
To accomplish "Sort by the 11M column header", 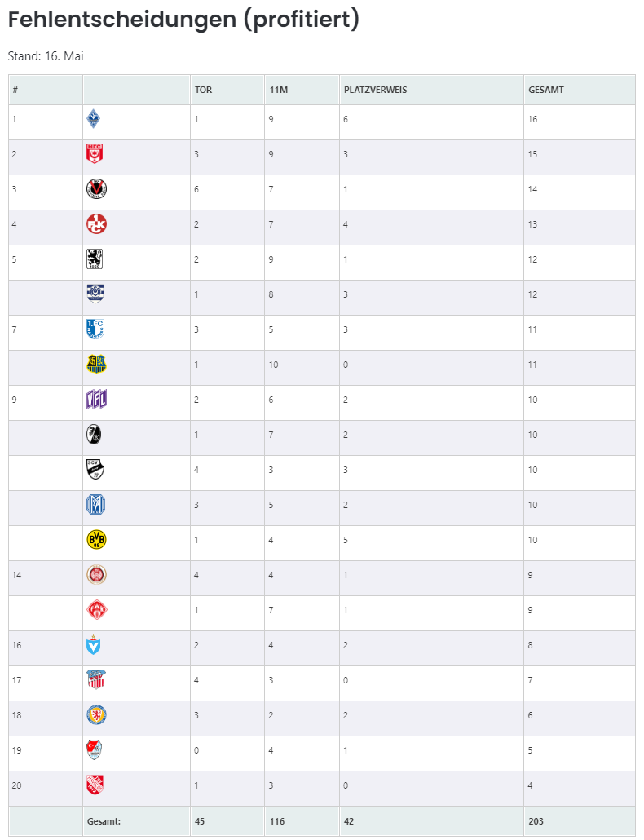I will [278, 90].
